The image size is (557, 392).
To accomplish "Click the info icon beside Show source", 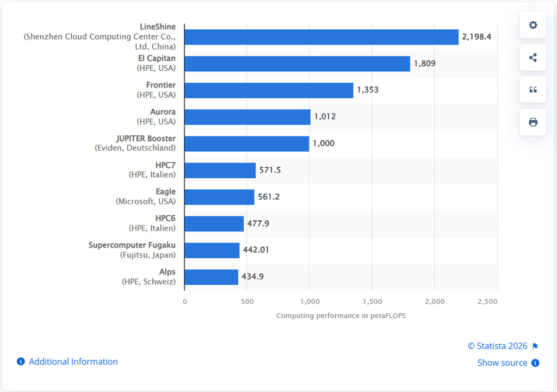I will click(x=535, y=363).
